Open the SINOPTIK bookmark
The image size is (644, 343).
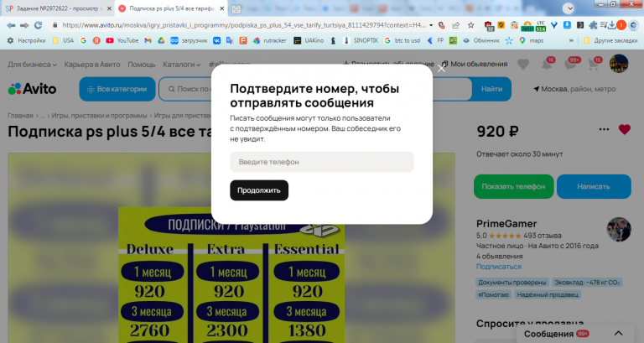[361, 40]
